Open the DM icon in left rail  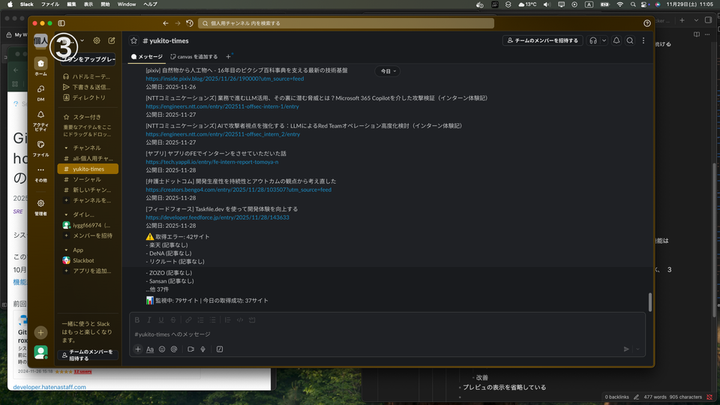41,95
